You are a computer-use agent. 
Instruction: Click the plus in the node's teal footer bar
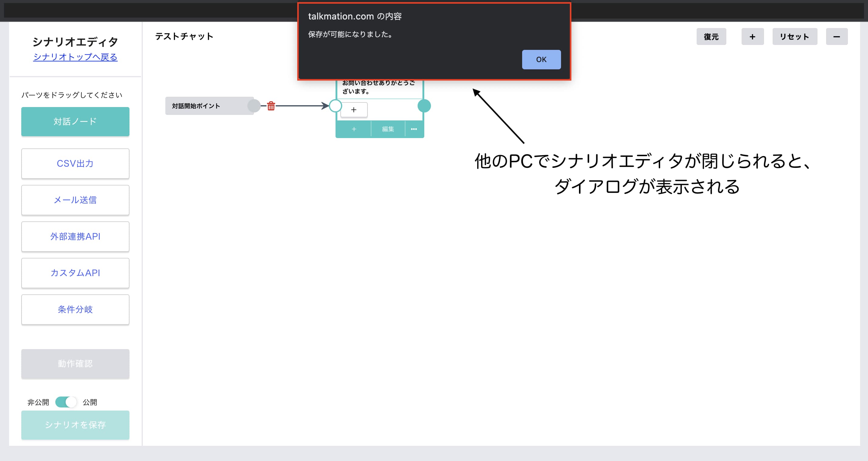point(353,129)
